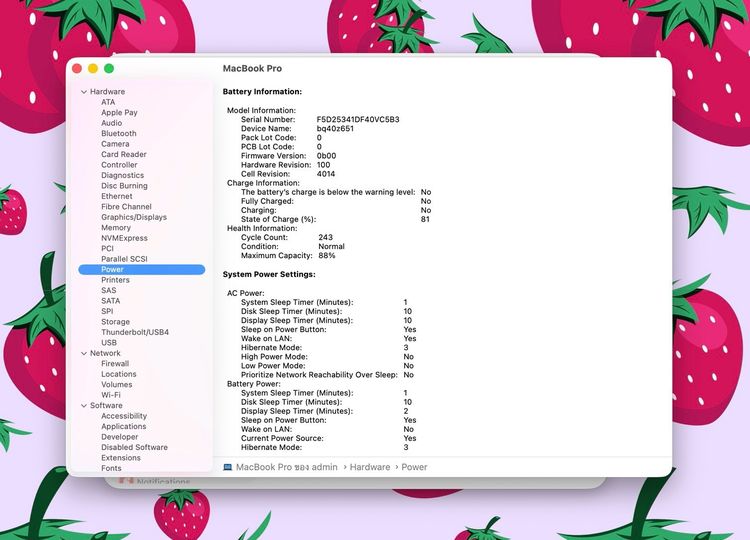Click Software section label in sidebar

tap(106, 406)
